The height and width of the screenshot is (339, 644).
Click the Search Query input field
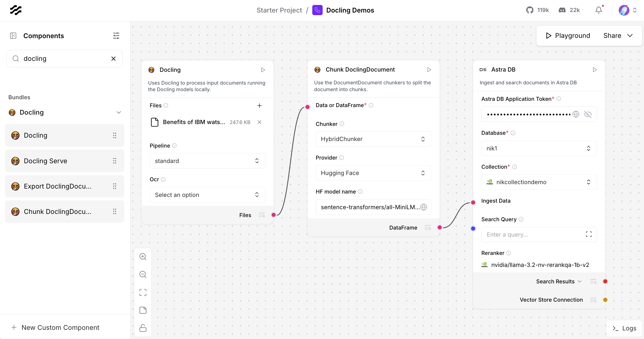pos(539,235)
